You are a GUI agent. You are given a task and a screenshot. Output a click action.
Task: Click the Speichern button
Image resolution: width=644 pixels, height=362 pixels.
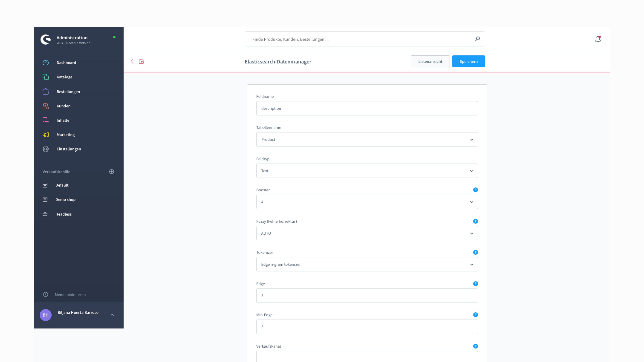tap(468, 61)
